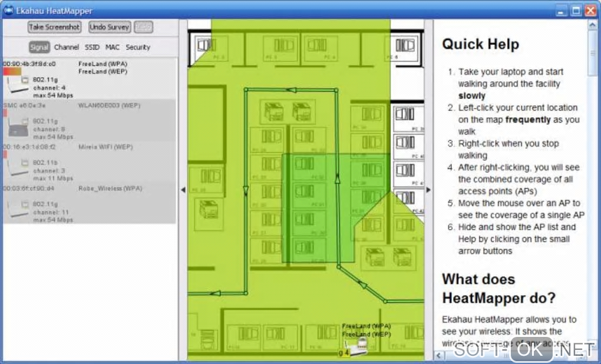Click the bold word 'frequently' in Quick Help
Image resolution: width=601 pixels, height=364 pixels.
pyautogui.click(x=528, y=120)
